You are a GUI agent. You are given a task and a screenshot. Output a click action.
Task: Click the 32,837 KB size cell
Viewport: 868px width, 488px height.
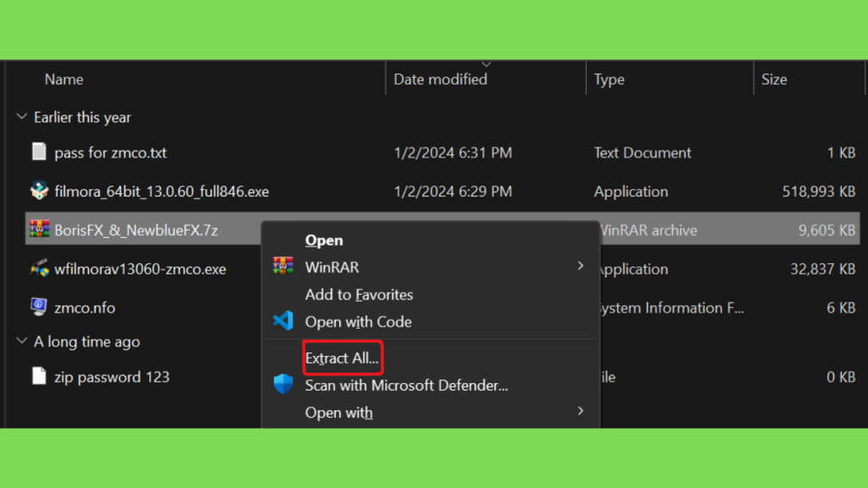[822, 269]
